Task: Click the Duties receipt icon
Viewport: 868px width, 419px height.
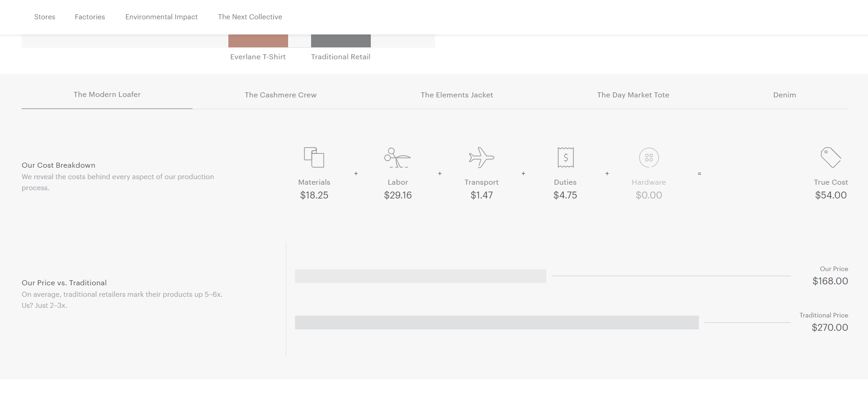Action: tap(565, 157)
